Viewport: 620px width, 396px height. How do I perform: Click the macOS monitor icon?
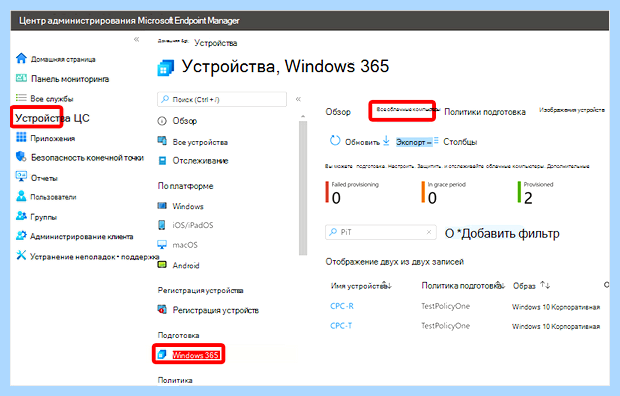coord(162,244)
